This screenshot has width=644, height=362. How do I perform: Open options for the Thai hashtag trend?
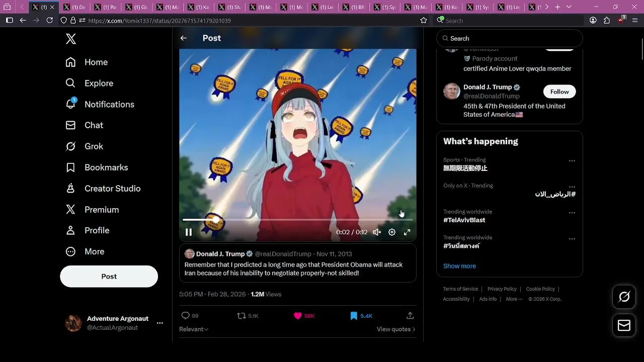[x=572, y=239]
